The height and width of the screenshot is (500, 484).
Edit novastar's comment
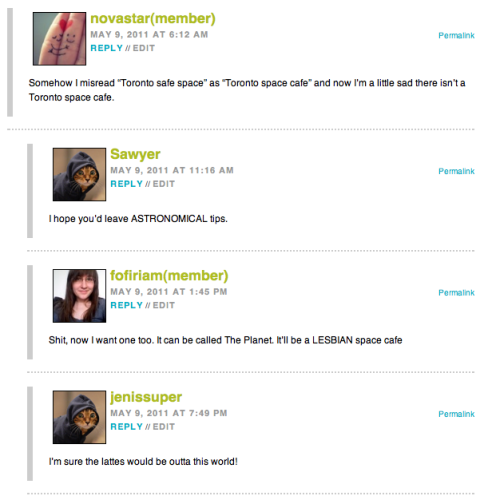coord(144,48)
